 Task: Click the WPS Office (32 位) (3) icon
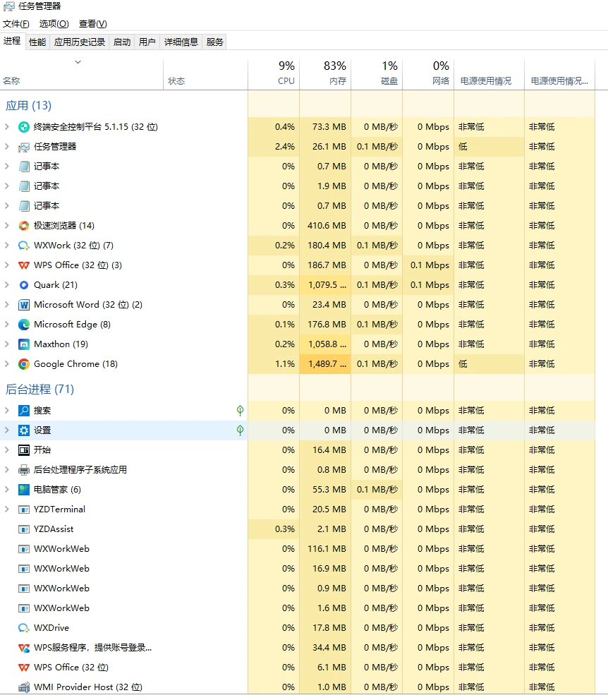[x=24, y=265]
